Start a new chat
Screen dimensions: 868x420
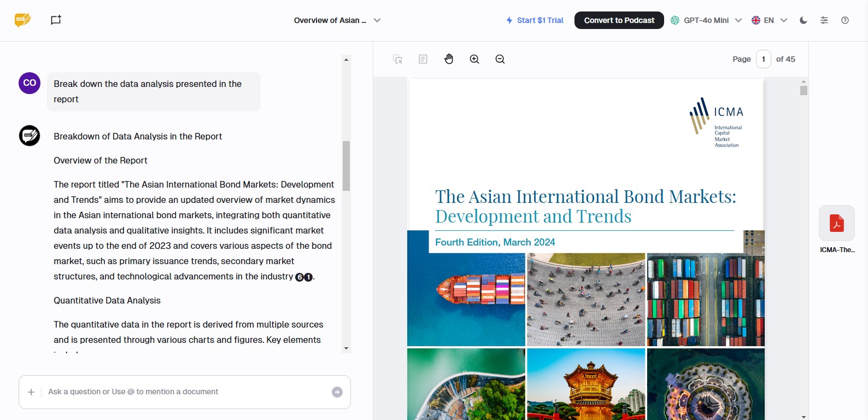tap(56, 20)
